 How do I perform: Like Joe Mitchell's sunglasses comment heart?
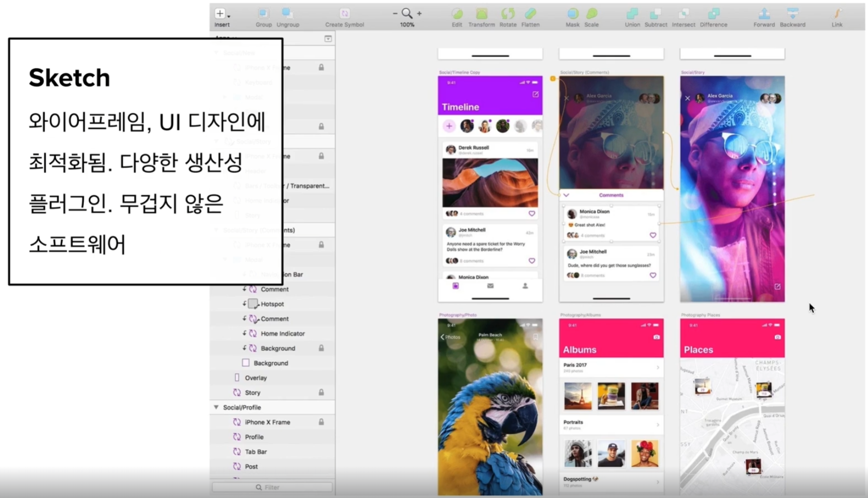click(653, 275)
